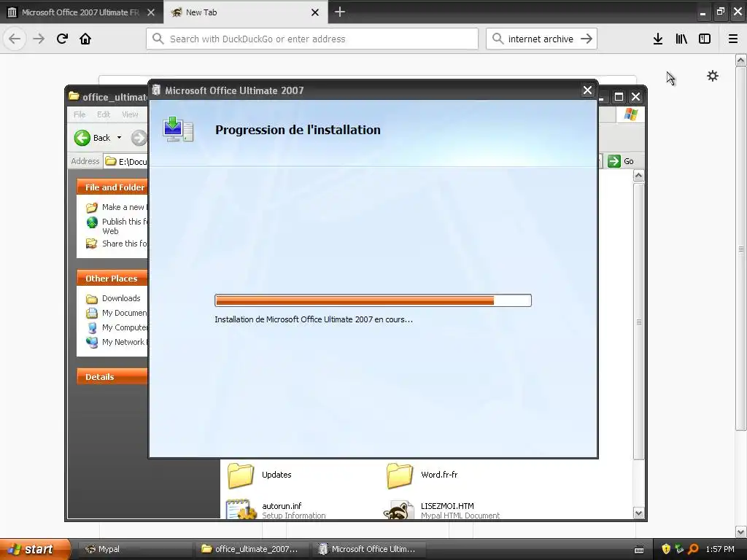Collapse the Other Places panel
The width and height of the screenshot is (747, 560).
112,278
